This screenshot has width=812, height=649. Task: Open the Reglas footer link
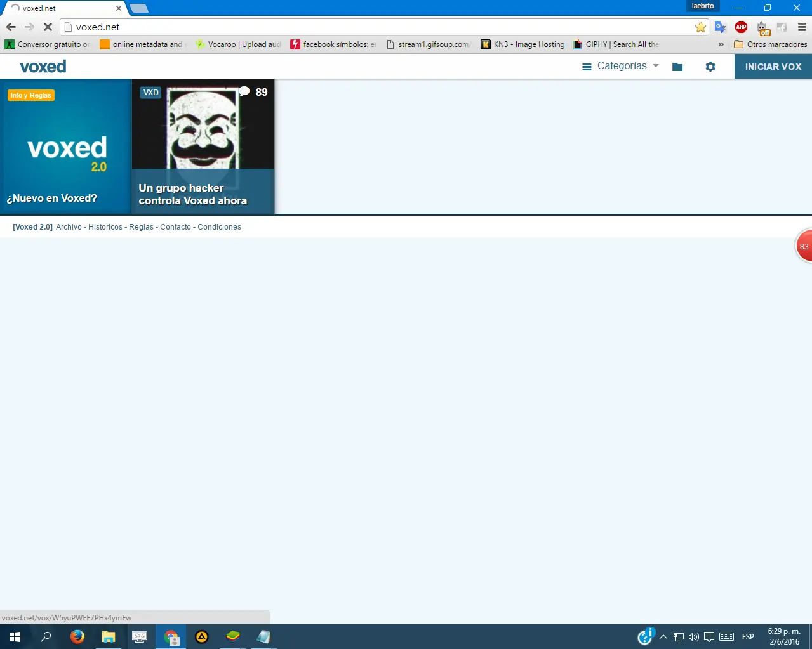pos(141,227)
